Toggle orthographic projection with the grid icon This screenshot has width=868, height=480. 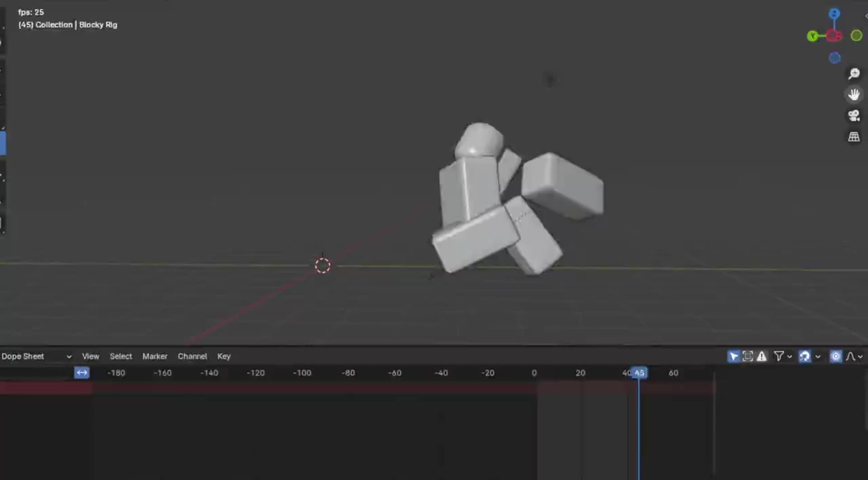[854, 136]
